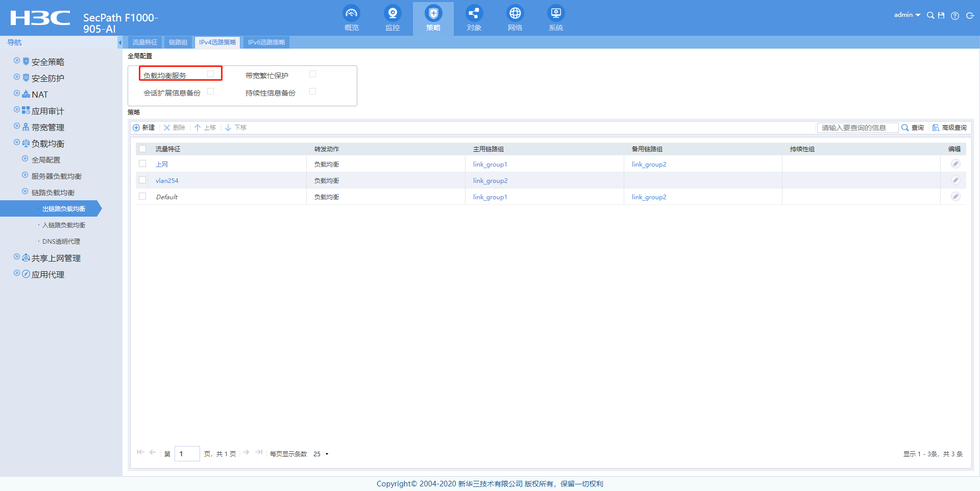The image size is (980, 491).
Task: Go to first page arrow icon
Action: tap(140, 452)
